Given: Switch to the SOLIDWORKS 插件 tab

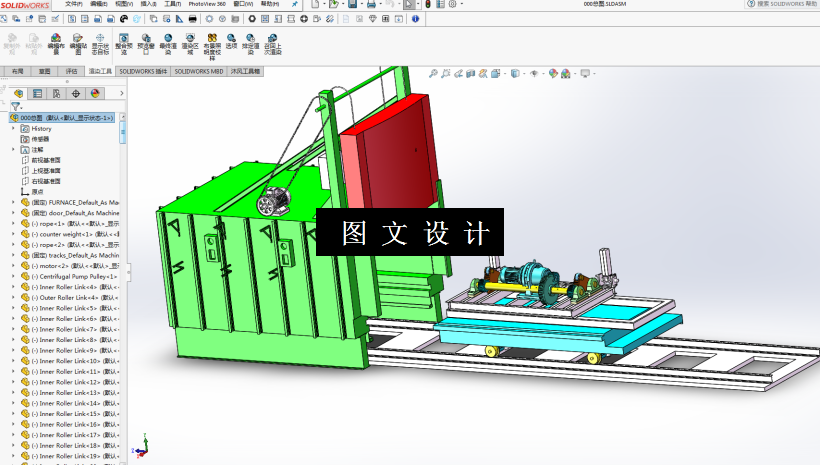Looking at the screenshot, I should (143, 71).
